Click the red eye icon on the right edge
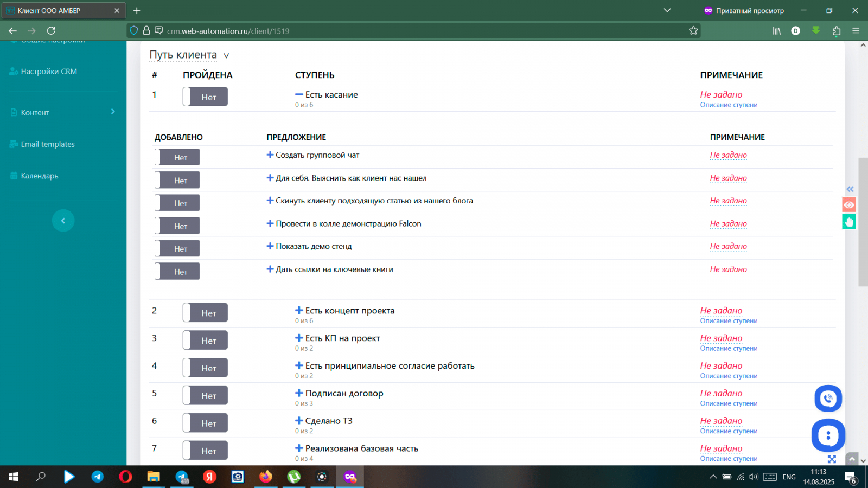Image resolution: width=868 pixels, height=488 pixels. point(849,204)
